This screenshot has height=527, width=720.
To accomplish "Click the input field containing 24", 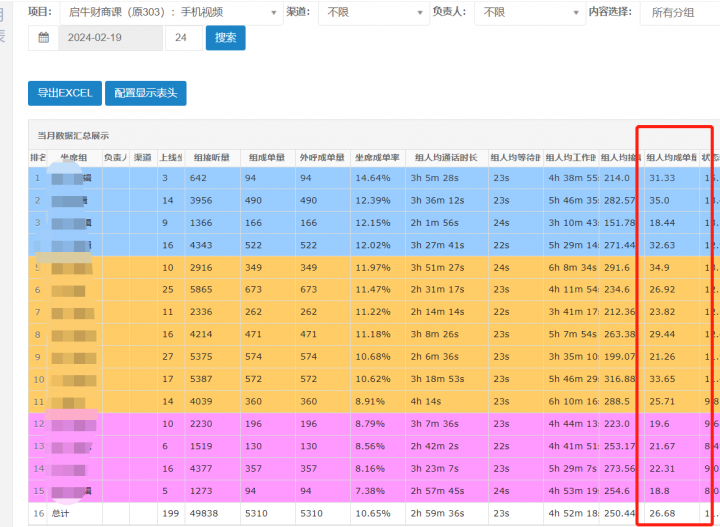I will pyautogui.click(x=184, y=38).
